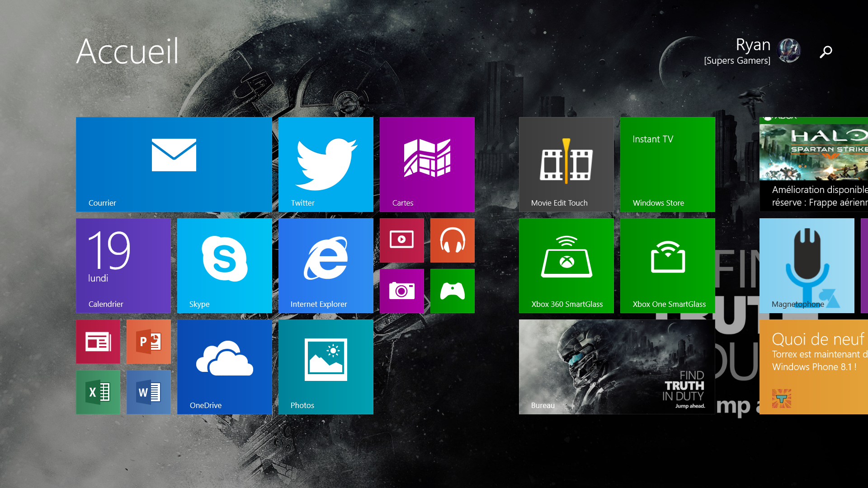The height and width of the screenshot is (488, 868).
Task: Open the small Camera tile
Action: (x=402, y=291)
